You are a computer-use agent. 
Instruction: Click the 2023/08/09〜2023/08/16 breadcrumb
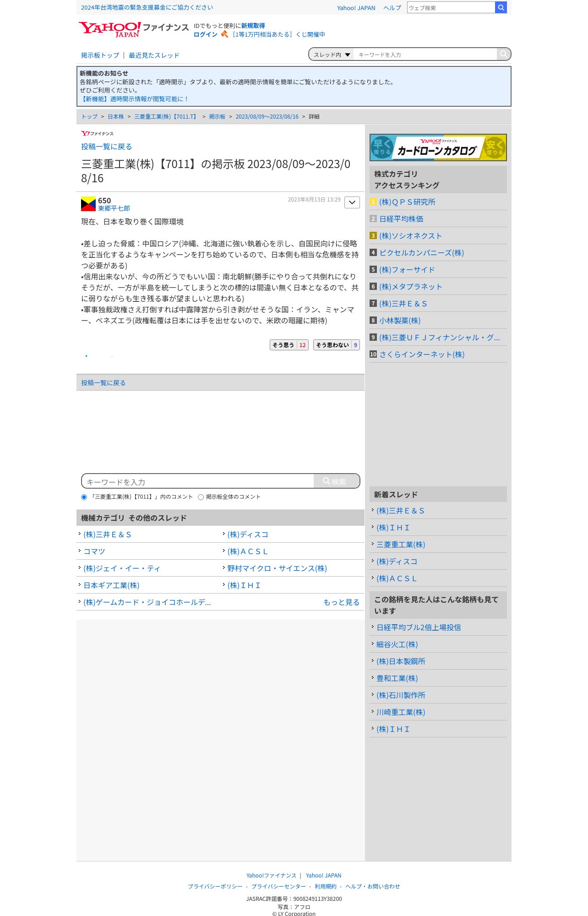click(267, 117)
